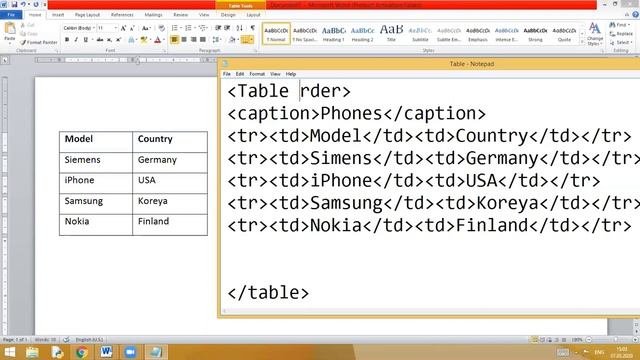
Task: Open the Text Effects button
Action: (131, 40)
